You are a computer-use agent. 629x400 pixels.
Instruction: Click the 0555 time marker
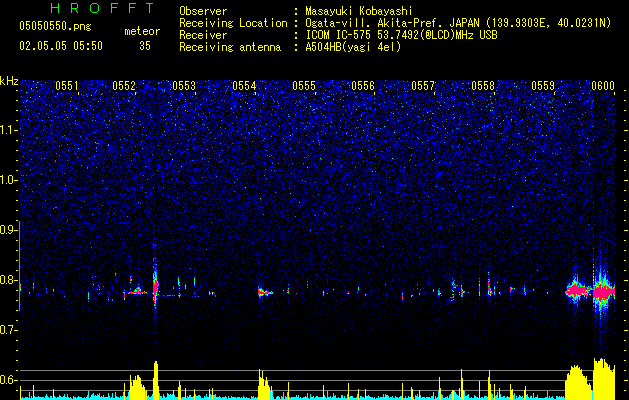[x=304, y=86]
